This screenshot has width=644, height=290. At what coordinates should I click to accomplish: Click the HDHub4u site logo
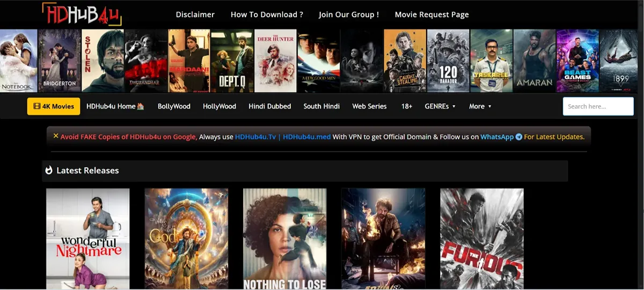pos(82,14)
